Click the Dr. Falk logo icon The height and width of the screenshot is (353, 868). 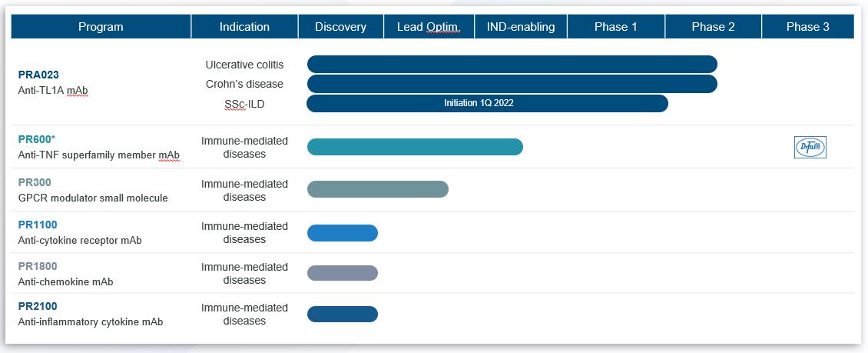pos(810,147)
